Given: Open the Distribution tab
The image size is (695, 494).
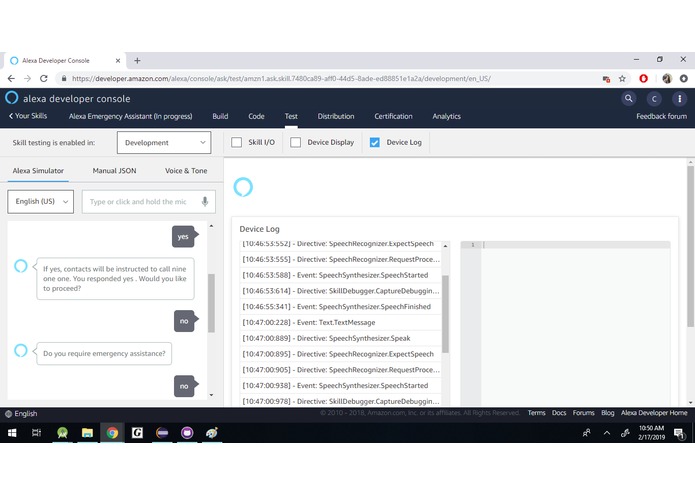Looking at the screenshot, I should [336, 116].
